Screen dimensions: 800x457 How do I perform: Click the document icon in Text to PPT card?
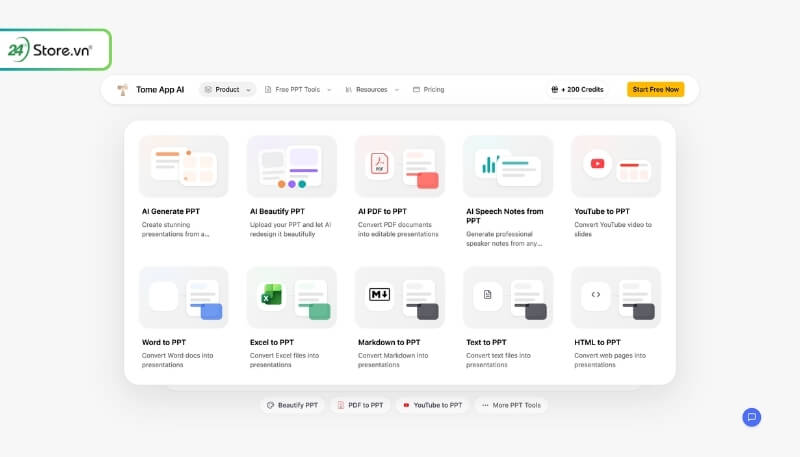tap(488, 294)
